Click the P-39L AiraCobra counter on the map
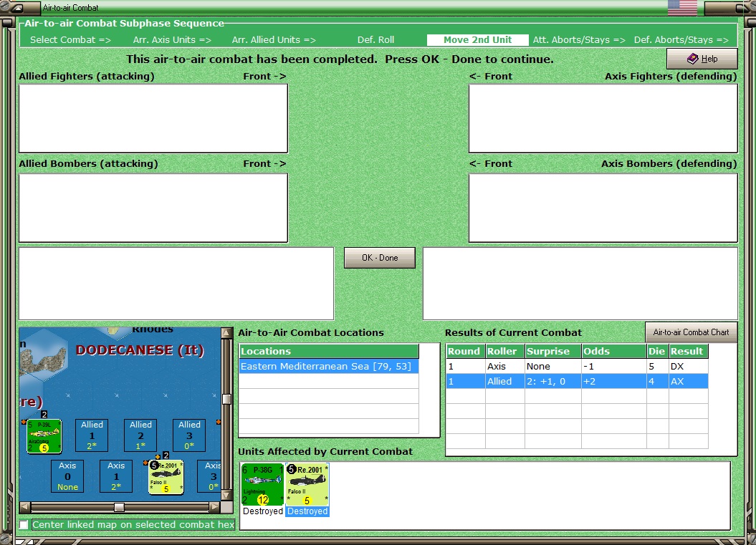The width and height of the screenshot is (756, 545). coord(44,436)
